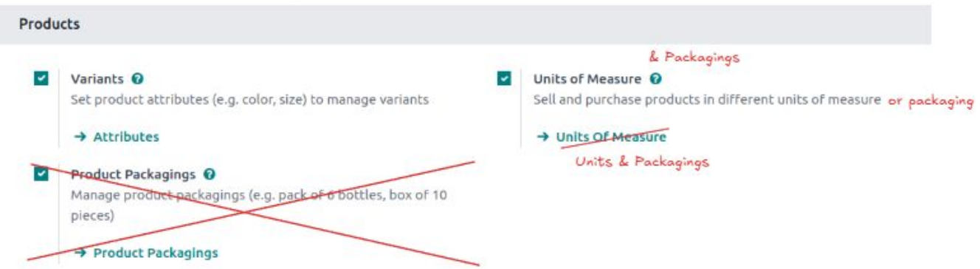The image size is (980, 269).
Task: Click the arrow icon before Attributes
Action: click(80, 137)
